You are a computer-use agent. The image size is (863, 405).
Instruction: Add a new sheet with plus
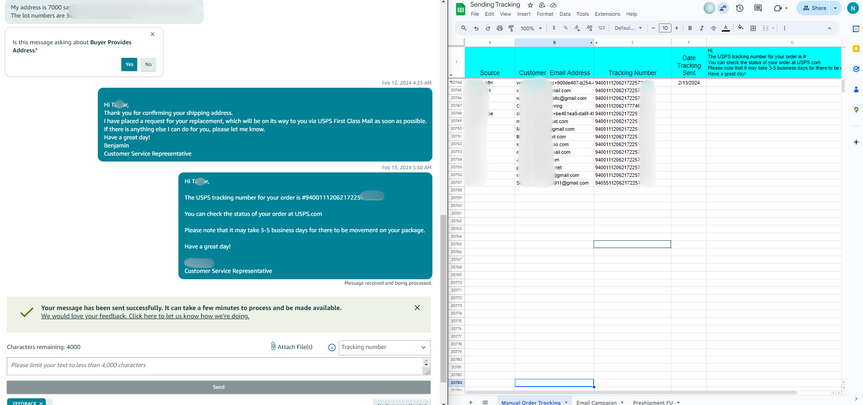click(470, 402)
